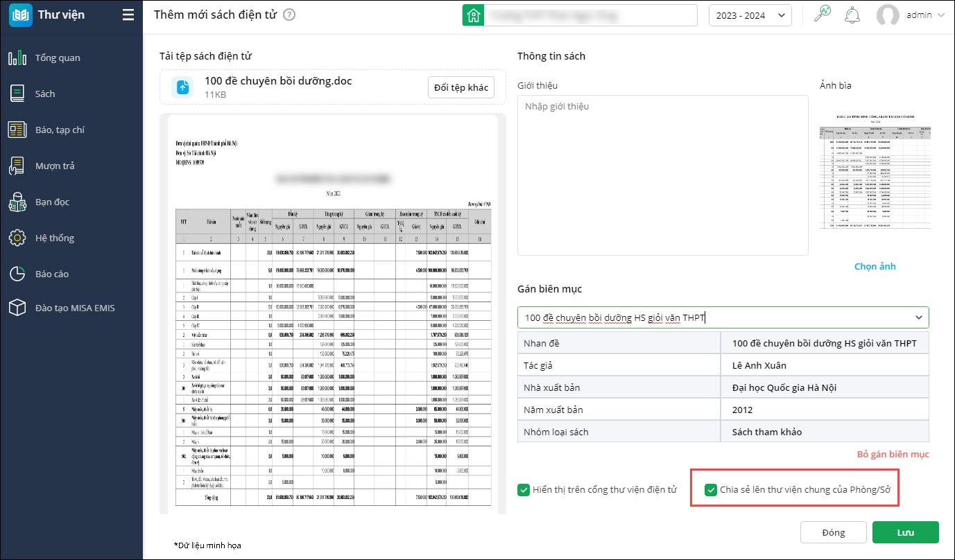Expand the admin account menu chevron
This screenshot has height=560, width=955.
point(941,15)
